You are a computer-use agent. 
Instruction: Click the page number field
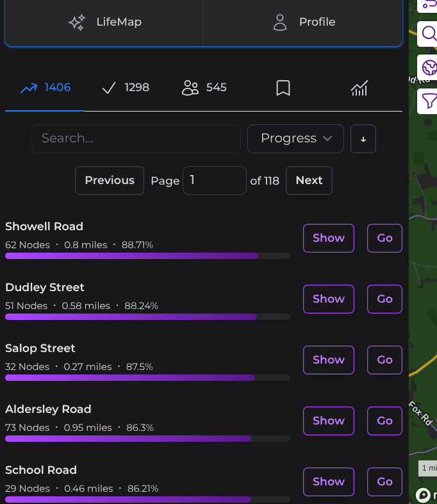[215, 181]
